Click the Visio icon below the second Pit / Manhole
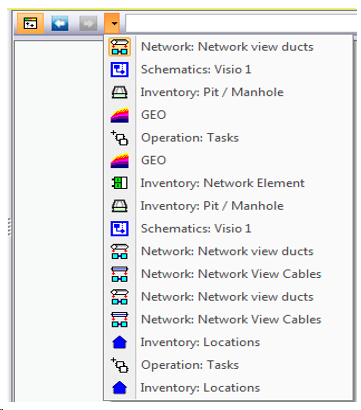This screenshot has width=361, height=410. (x=120, y=229)
